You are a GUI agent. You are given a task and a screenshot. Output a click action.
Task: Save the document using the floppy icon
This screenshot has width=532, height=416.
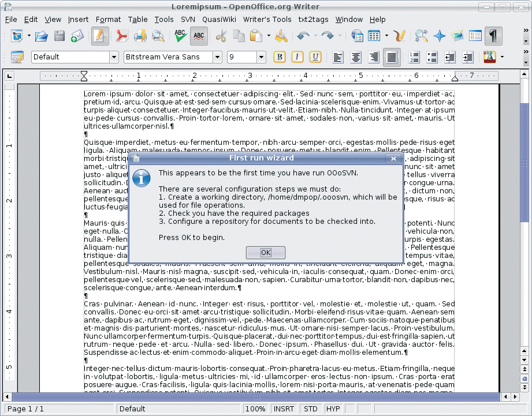coord(59,36)
